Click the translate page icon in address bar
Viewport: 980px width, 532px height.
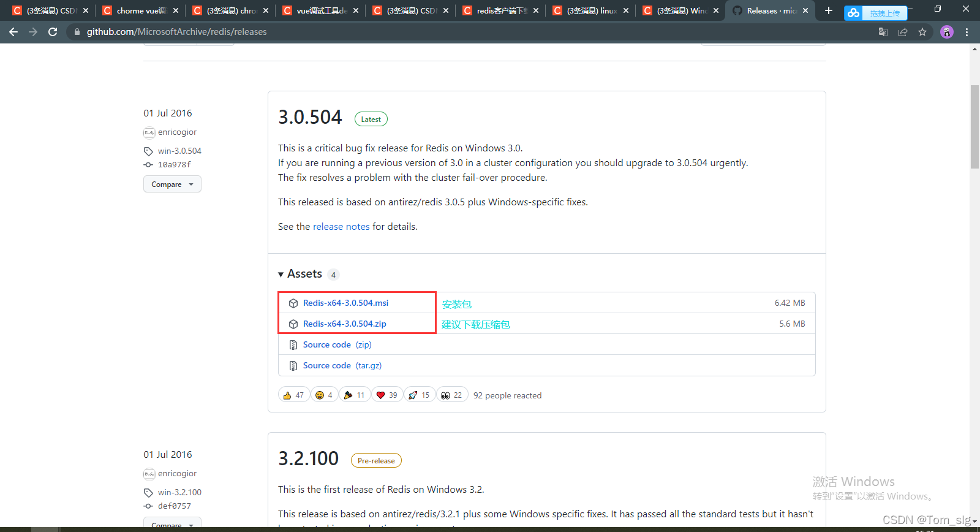883,32
